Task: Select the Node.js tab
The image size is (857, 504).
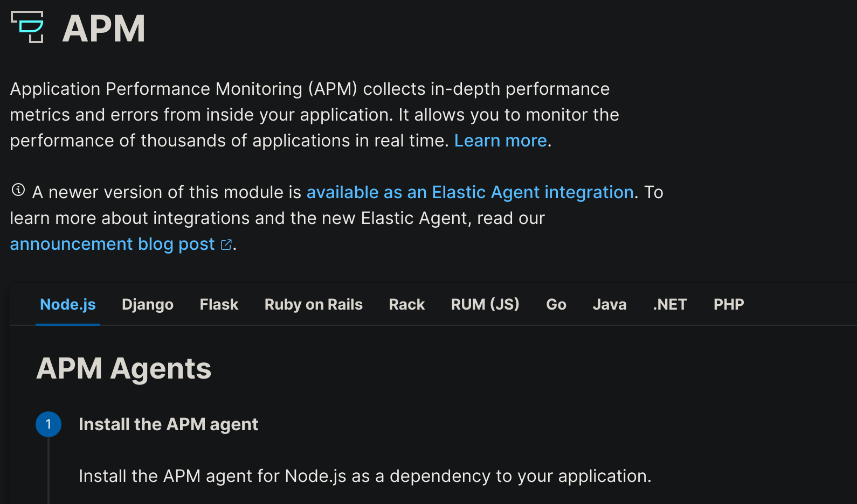Action: point(67,304)
